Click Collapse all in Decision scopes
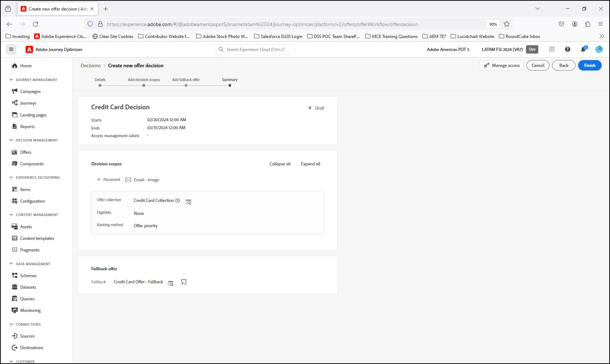This screenshot has height=364, width=610. point(280,164)
